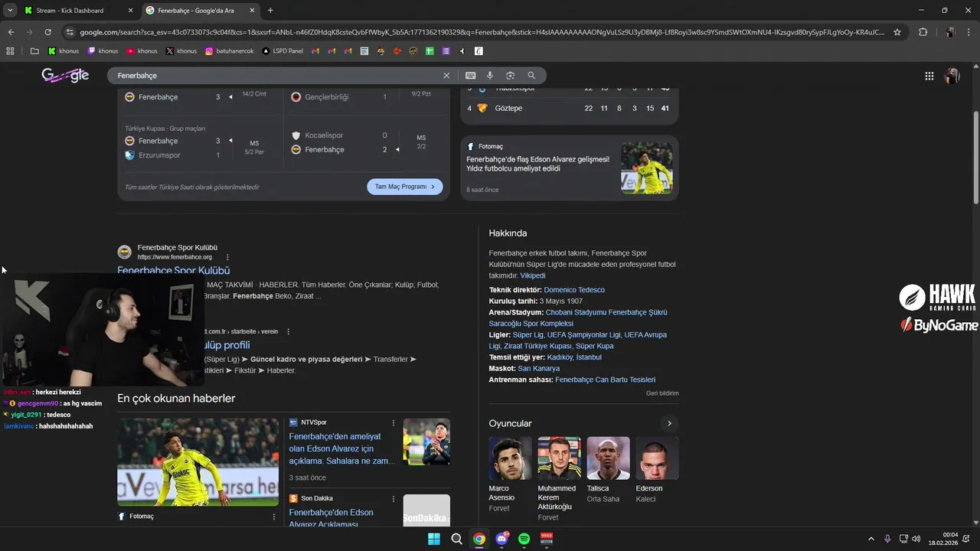Click the Tam Maç Programı button

[405, 187]
